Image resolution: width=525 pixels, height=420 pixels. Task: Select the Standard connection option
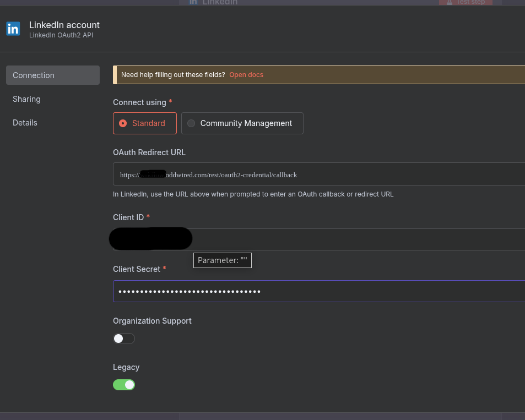pyautogui.click(x=145, y=123)
